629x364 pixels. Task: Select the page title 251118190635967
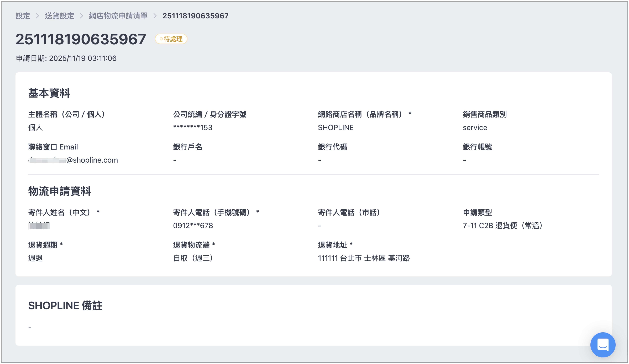coord(81,39)
